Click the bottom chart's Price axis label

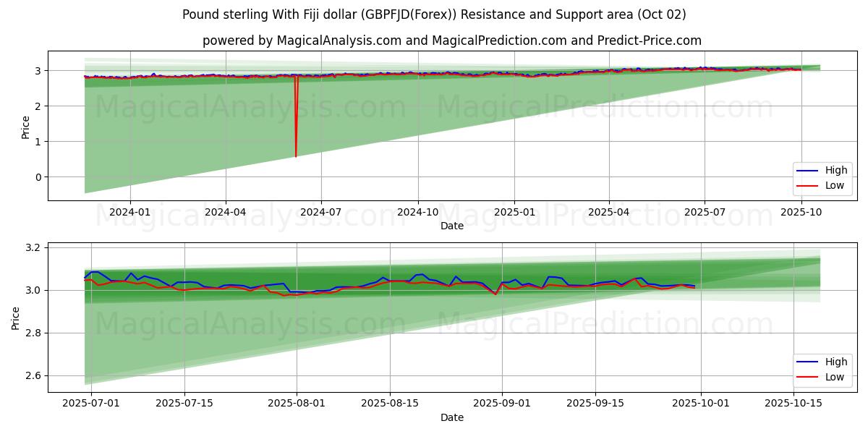(x=16, y=318)
